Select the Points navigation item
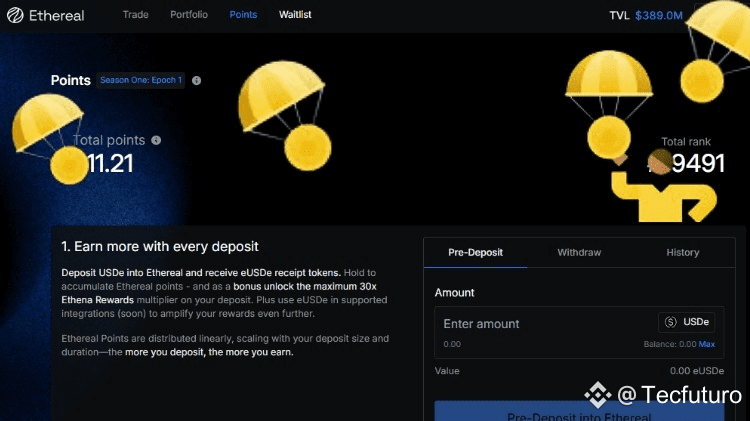The image size is (750, 421). tap(243, 15)
